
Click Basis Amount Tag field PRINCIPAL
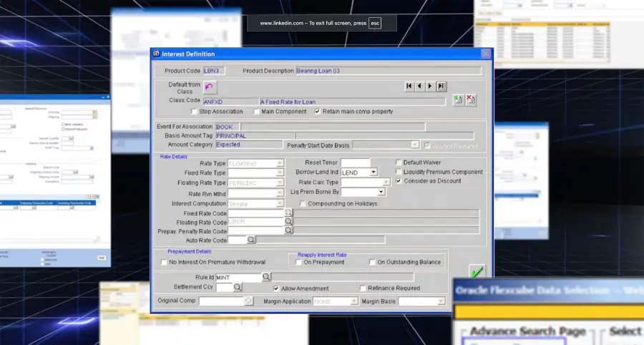click(x=255, y=136)
